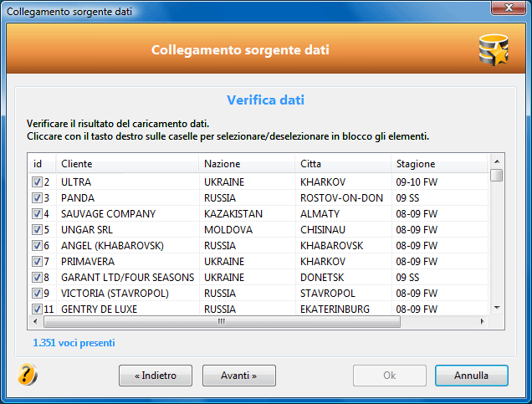Go back with the Indietro button
The image size is (532, 404).
click(x=156, y=376)
